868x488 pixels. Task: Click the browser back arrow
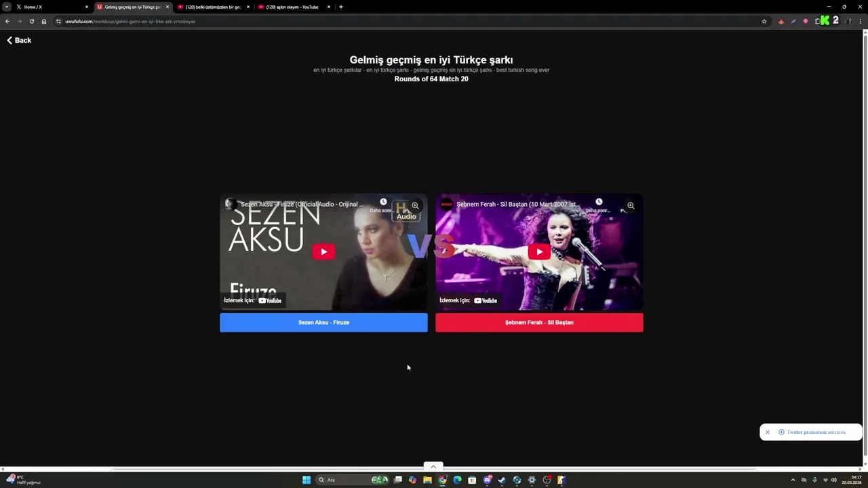coord(7,21)
